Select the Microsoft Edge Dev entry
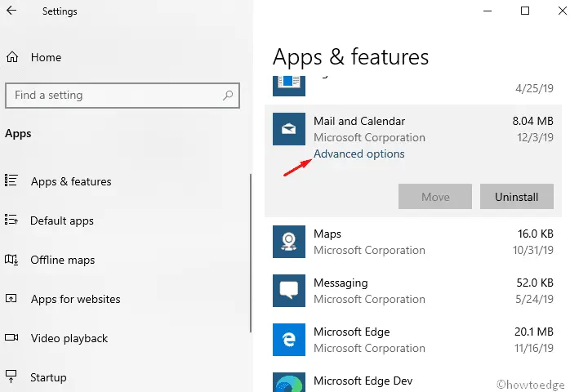This screenshot has width=570, height=392. pyautogui.click(x=413, y=381)
